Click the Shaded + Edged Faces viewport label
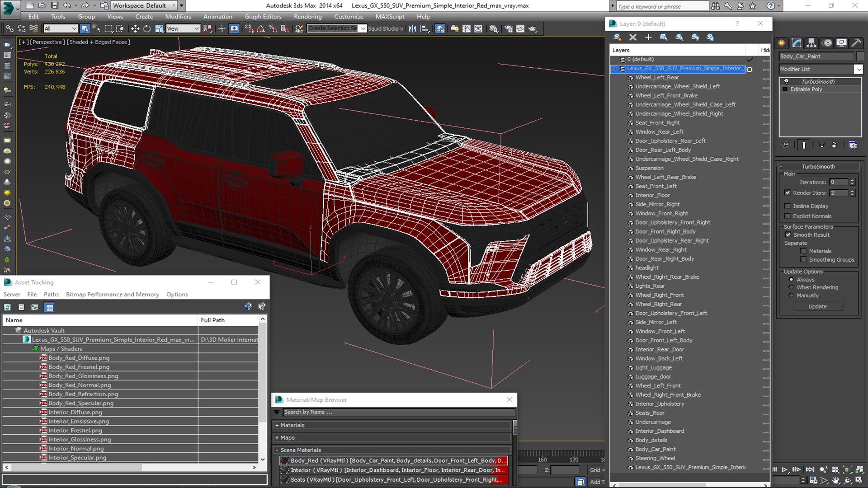 coord(99,42)
